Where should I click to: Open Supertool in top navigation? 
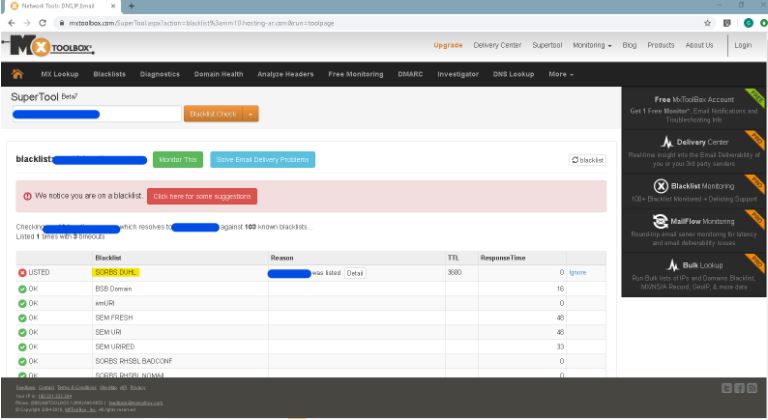(x=547, y=45)
